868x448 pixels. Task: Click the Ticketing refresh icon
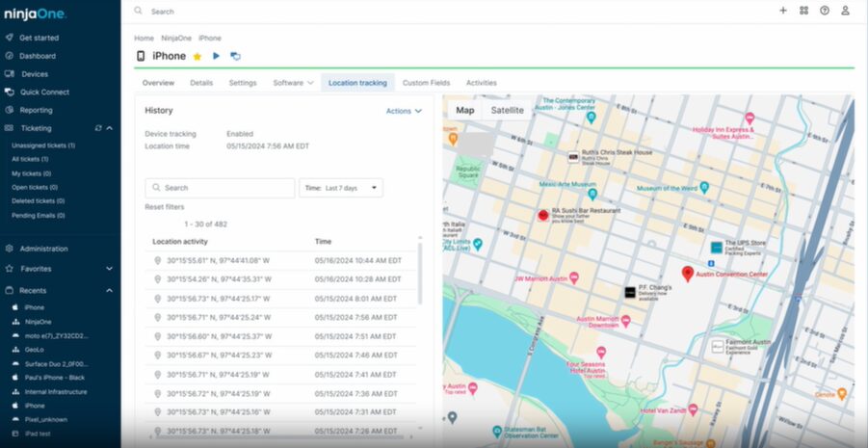pos(98,128)
